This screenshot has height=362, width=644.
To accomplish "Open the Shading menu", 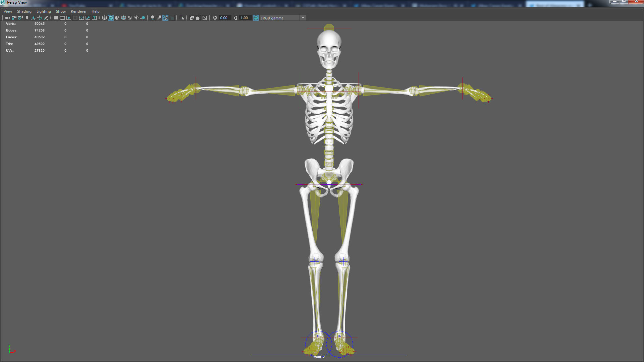I will coord(24,11).
